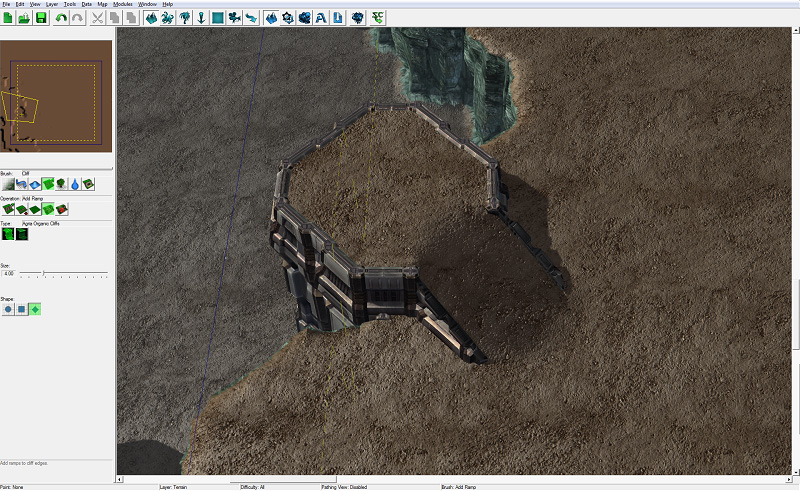Open the Data editor module icon
Viewport: 800px width, 491px height.
pyautogui.click(x=305, y=18)
